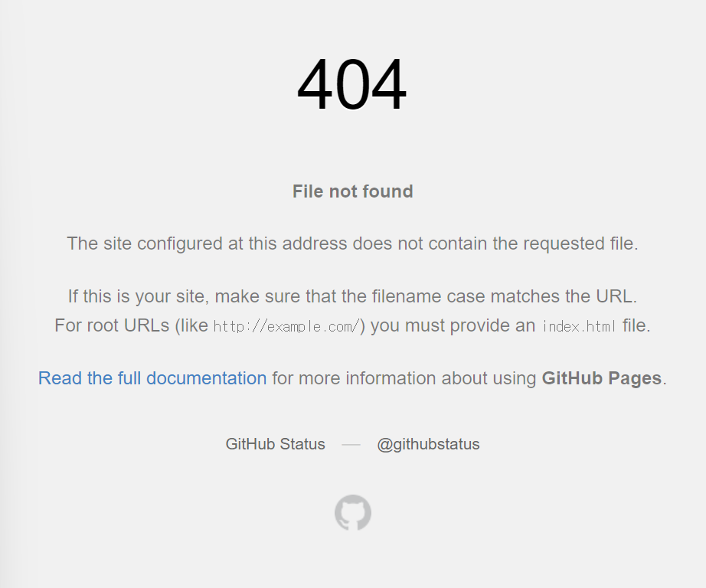
Task: Open the GitHub Status link
Action: [x=275, y=444]
